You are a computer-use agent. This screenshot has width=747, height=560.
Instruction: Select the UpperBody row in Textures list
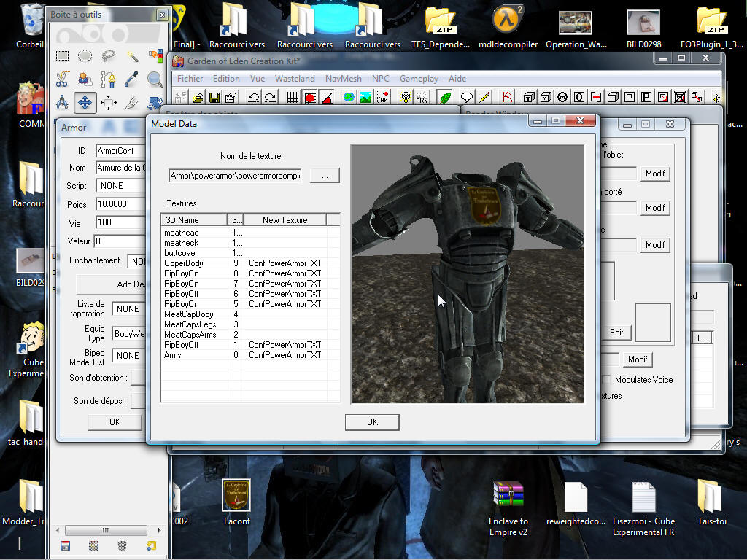pos(251,263)
